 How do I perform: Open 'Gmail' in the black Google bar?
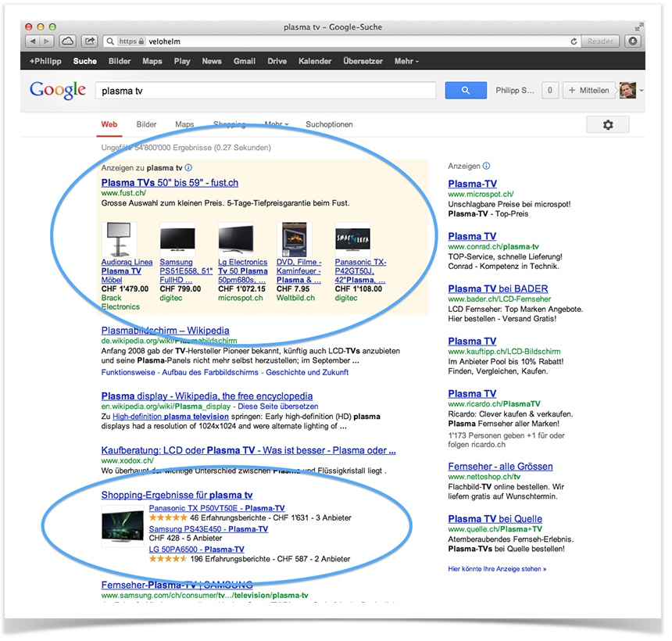coord(245,61)
